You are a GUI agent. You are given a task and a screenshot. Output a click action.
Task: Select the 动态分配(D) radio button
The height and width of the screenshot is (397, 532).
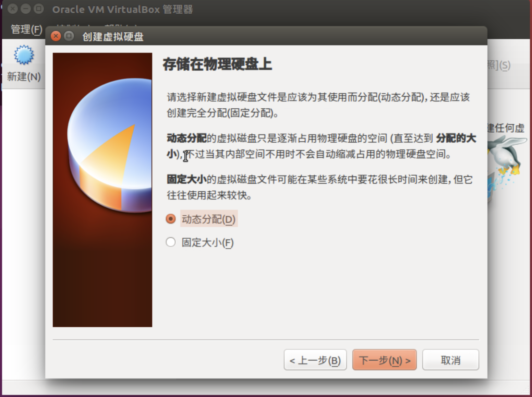pyautogui.click(x=170, y=219)
